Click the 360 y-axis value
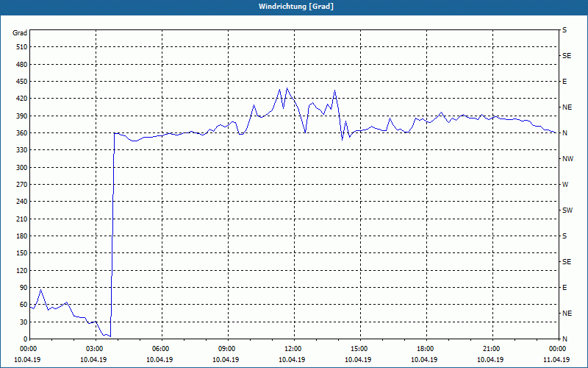The image size is (588, 368). (22, 133)
